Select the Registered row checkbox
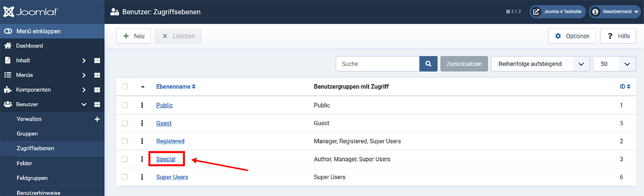 point(125,141)
